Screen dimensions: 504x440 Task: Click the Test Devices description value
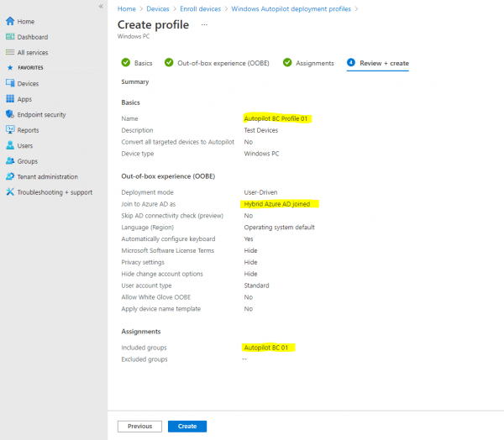tap(261, 130)
